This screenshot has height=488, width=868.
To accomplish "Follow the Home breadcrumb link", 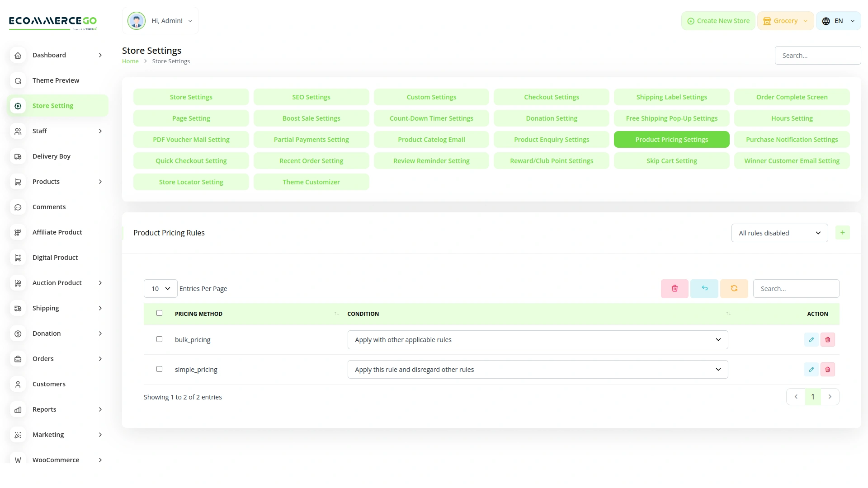I will pyautogui.click(x=130, y=61).
